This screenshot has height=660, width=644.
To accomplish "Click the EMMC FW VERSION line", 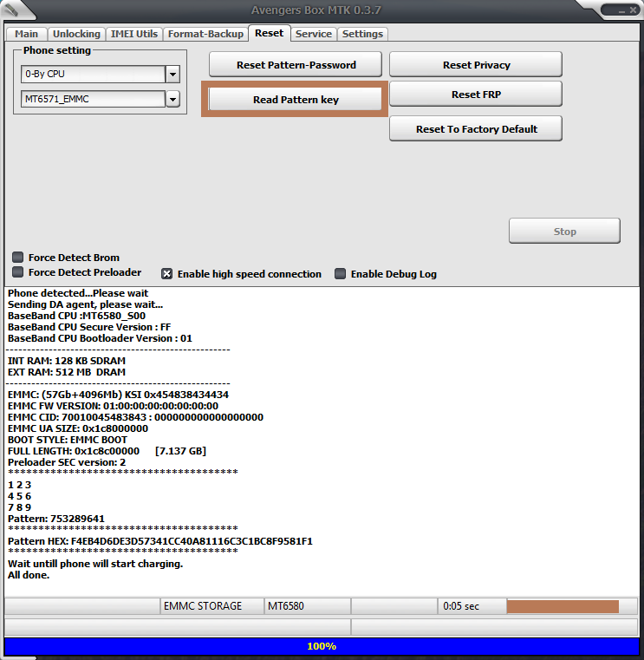I will (x=114, y=406).
